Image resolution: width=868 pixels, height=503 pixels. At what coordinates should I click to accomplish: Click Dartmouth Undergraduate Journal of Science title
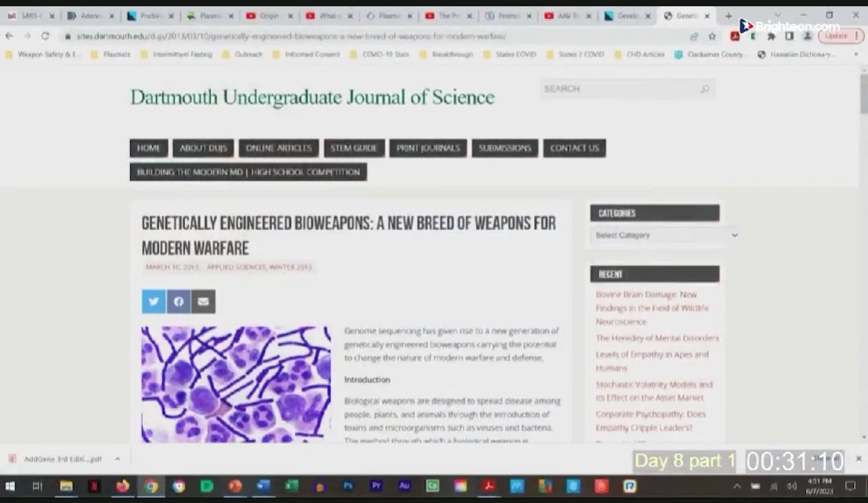(312, 97)
